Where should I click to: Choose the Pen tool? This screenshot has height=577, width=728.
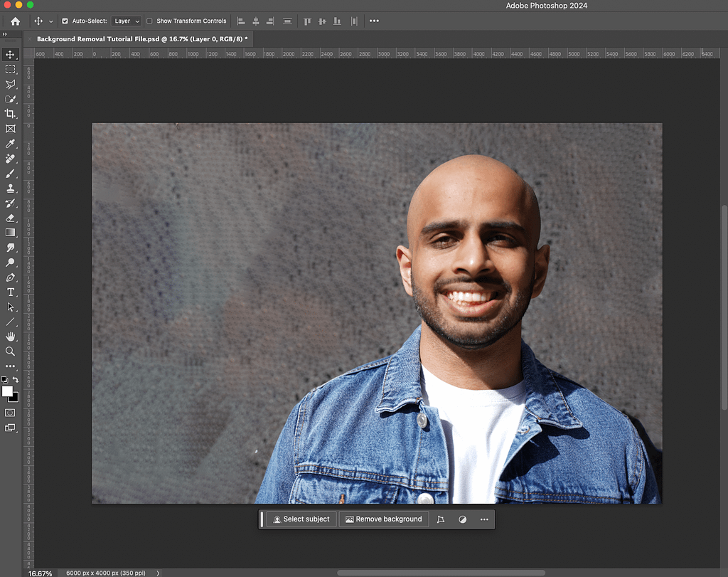point(10,277)
